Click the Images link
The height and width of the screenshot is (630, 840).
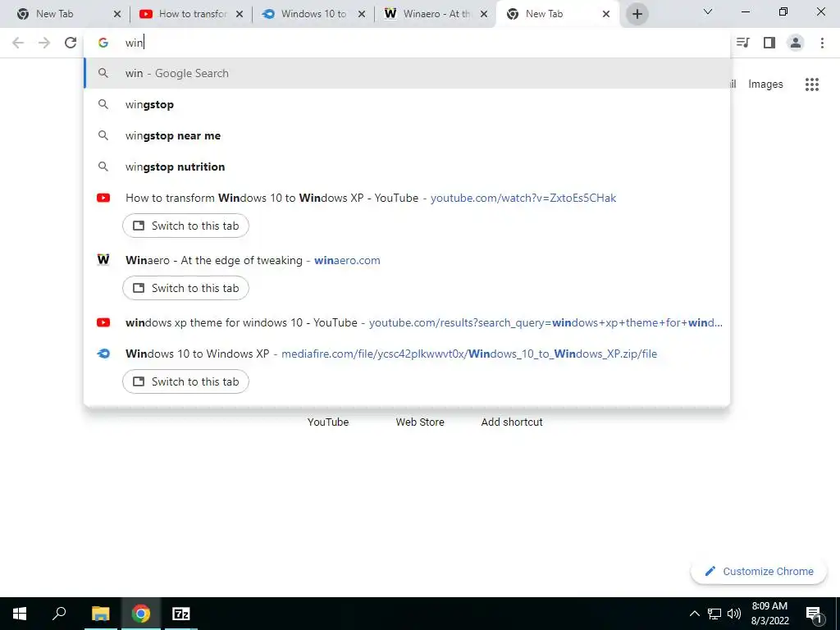pos(765,84)
